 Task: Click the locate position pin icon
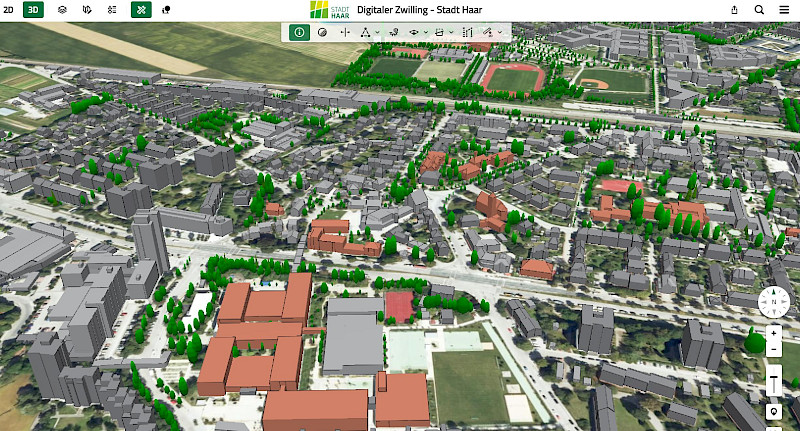(773, 412)
